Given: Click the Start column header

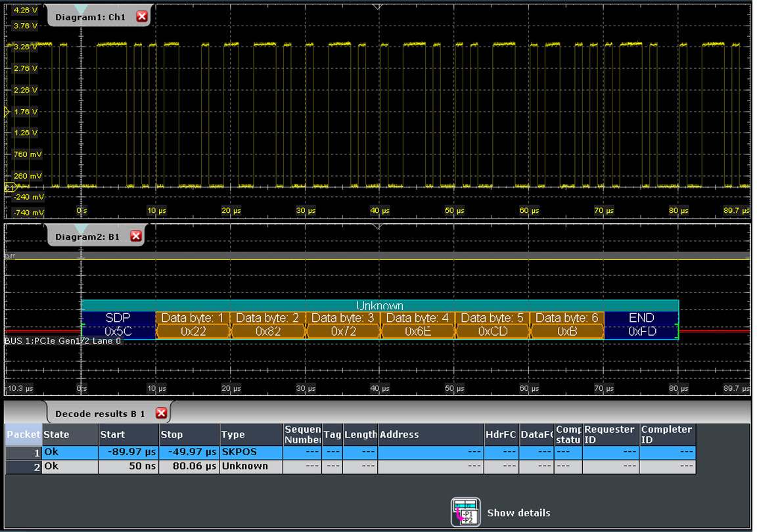Looking at the screenshot, I should tap(127, 434).
